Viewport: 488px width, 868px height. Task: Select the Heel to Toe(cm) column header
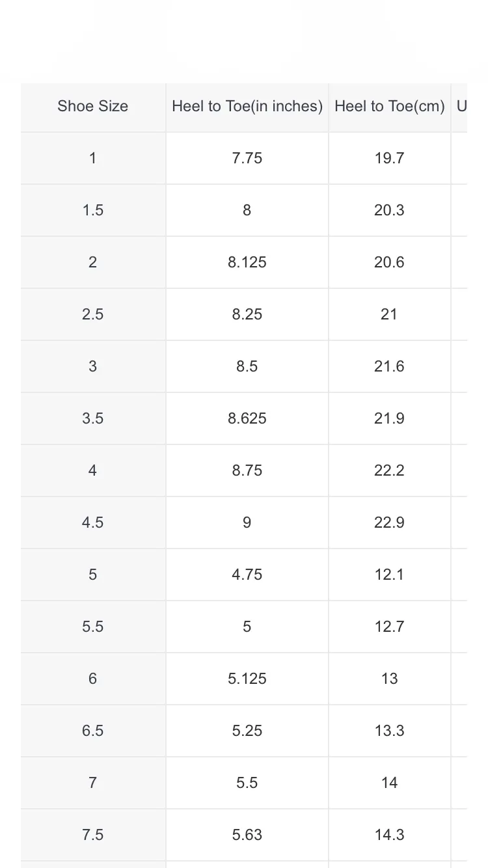390,107
